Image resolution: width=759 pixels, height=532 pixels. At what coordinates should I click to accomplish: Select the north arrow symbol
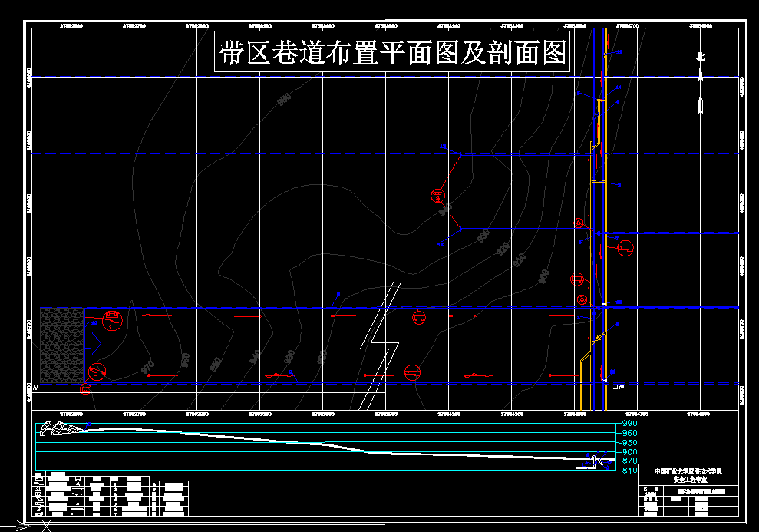(x=701, y=88)
